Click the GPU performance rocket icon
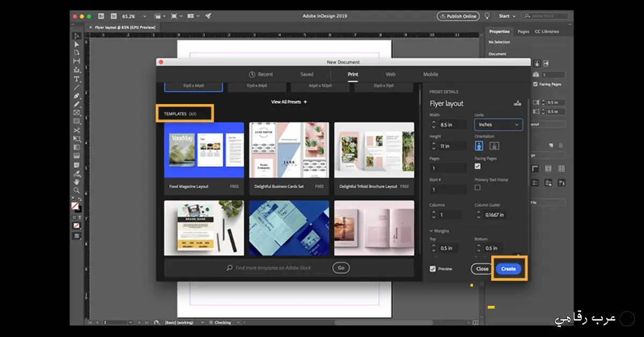 (x=208, y=16)
